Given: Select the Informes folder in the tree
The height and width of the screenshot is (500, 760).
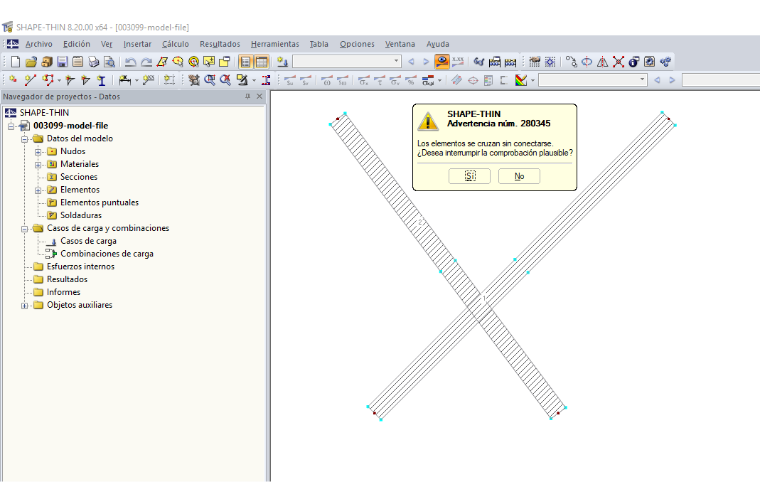Looking at the screenshot, I should (x=63, y=292).
